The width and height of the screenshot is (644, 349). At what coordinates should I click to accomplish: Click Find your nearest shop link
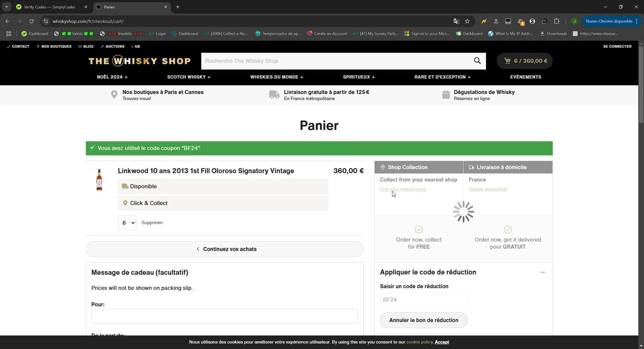click(403, 189)
